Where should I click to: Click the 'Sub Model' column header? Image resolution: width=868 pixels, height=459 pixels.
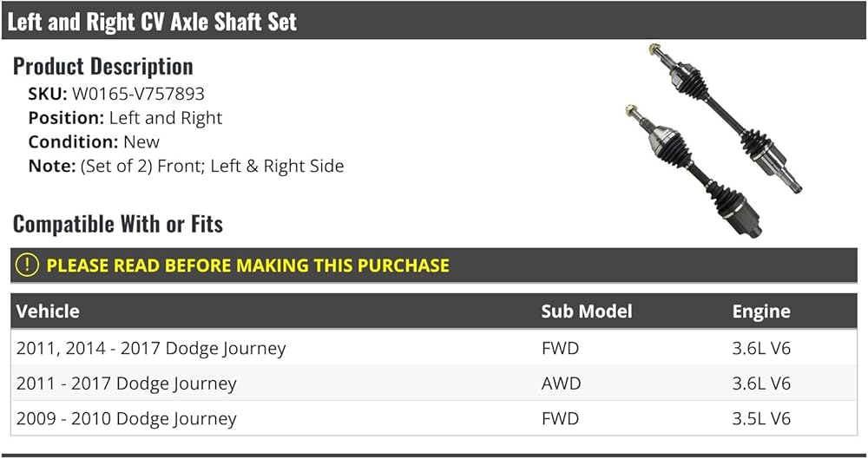(587, 311)
